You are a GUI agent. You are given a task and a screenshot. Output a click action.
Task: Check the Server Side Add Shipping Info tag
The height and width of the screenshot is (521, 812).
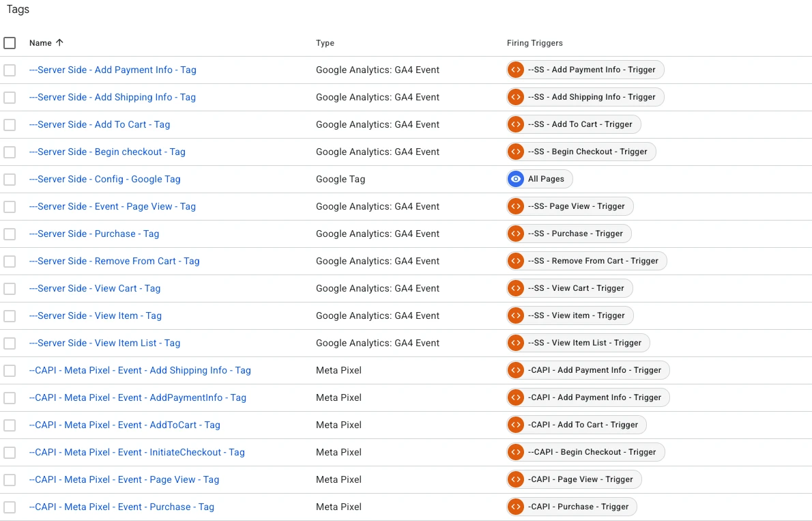coord(10,98)
